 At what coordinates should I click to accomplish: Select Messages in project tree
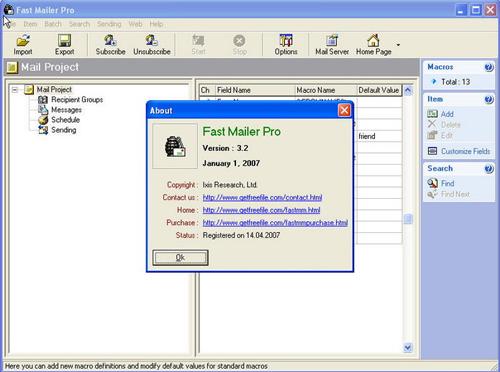pyautogui.click(x=66, y=110)
